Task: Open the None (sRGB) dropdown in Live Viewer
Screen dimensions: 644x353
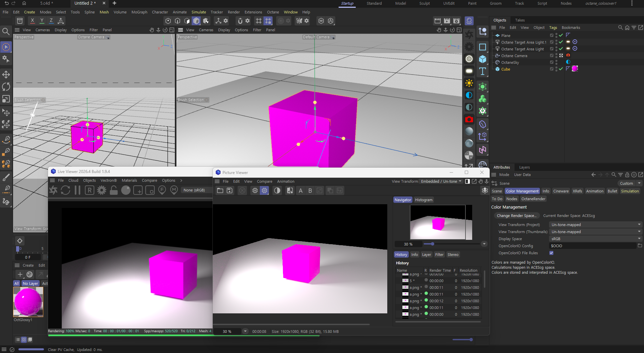Action: click(196, 190)
